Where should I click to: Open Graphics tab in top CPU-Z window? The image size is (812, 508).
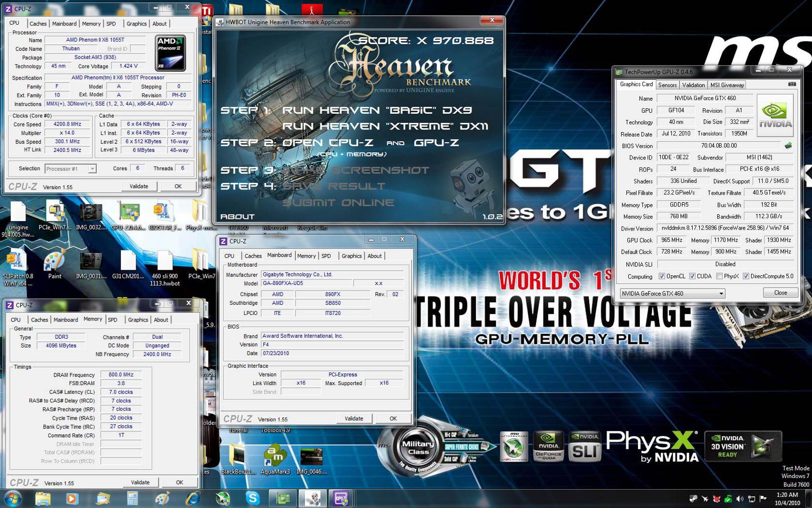[x=137, y=23]
